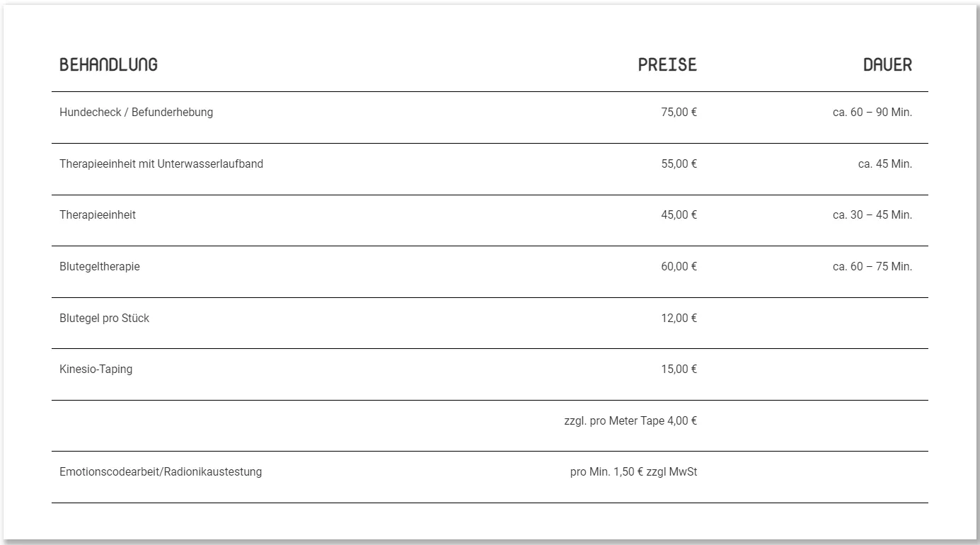Click the pro Min. 1,50 € price text
The height and width of the screenshot is (545, 980).
606,472
